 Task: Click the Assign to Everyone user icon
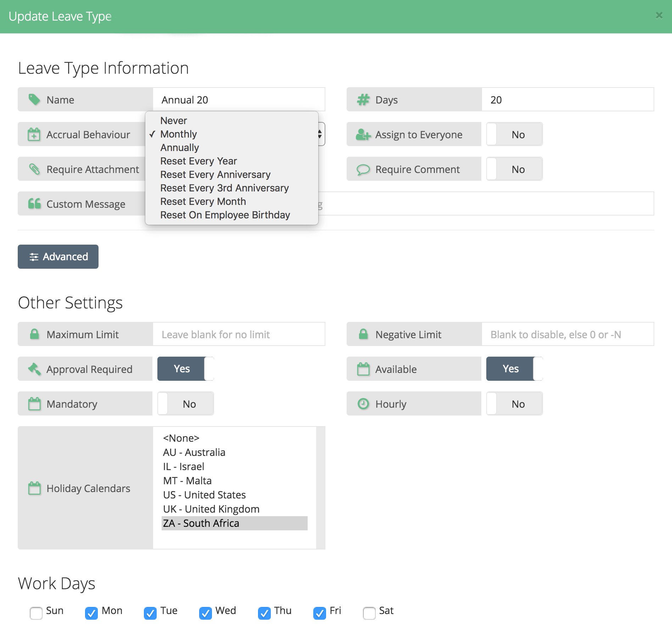click(363, 134)
